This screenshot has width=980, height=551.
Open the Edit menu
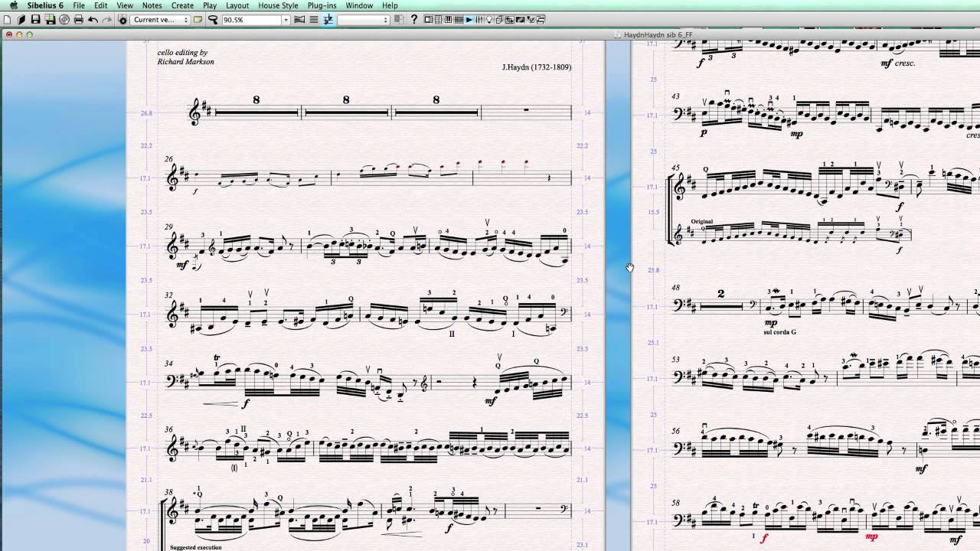point(100,5)
